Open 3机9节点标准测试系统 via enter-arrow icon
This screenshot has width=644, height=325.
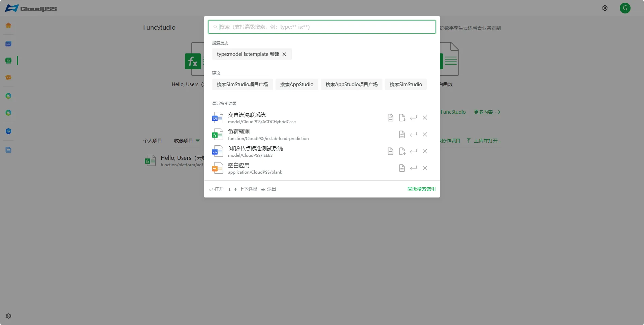(414, 151)
